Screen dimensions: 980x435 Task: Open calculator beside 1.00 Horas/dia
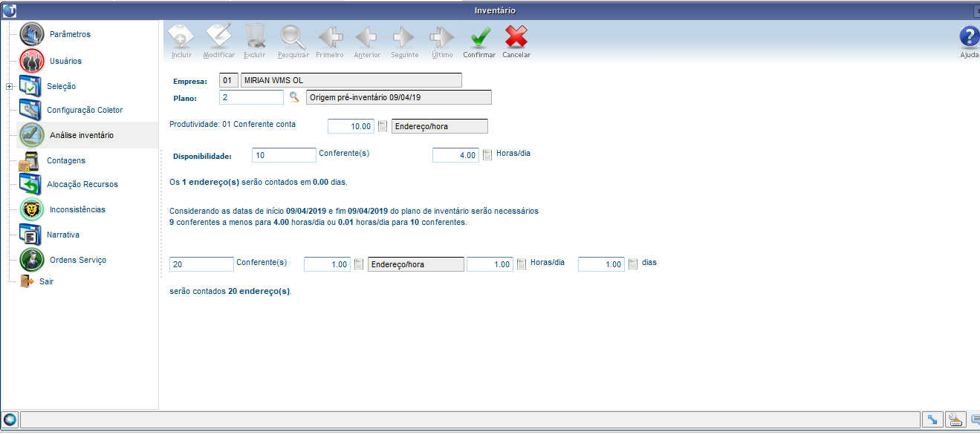pyautogui.click(x=522, y=264)
